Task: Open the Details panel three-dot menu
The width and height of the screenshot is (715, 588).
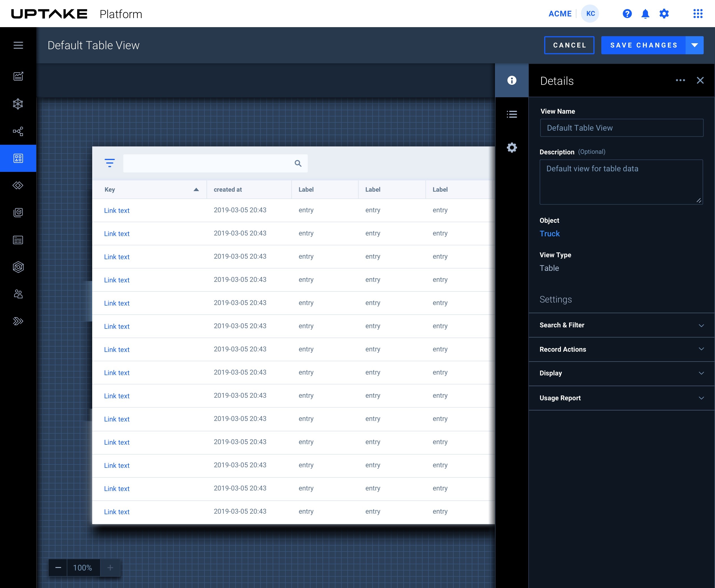Action: (680, 80)
